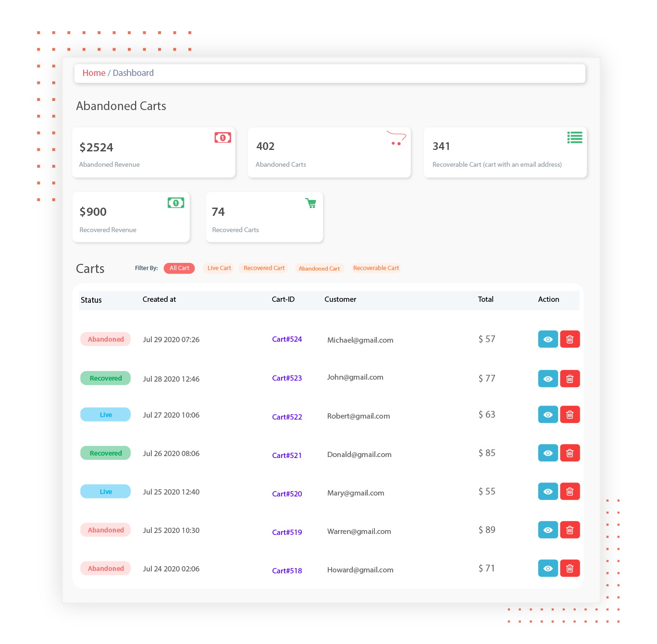Delete Cart#519 with trash icon
The image size is (657, 644).
tap(570, 530)
